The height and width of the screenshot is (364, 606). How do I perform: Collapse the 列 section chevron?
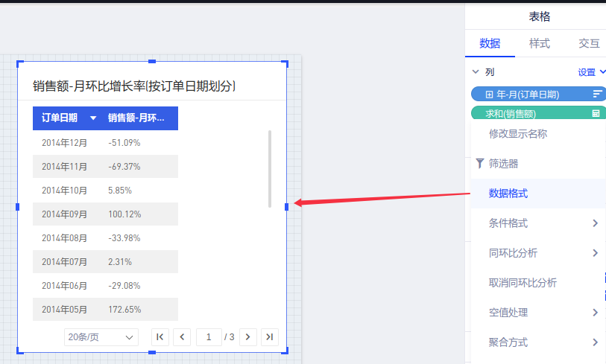476,72
